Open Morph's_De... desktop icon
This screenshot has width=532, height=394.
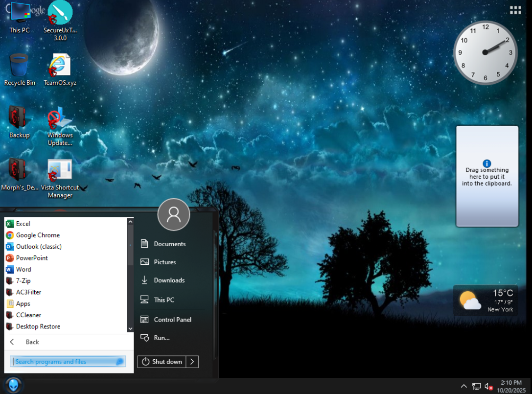pyautogui.click(x=20, y=174)
